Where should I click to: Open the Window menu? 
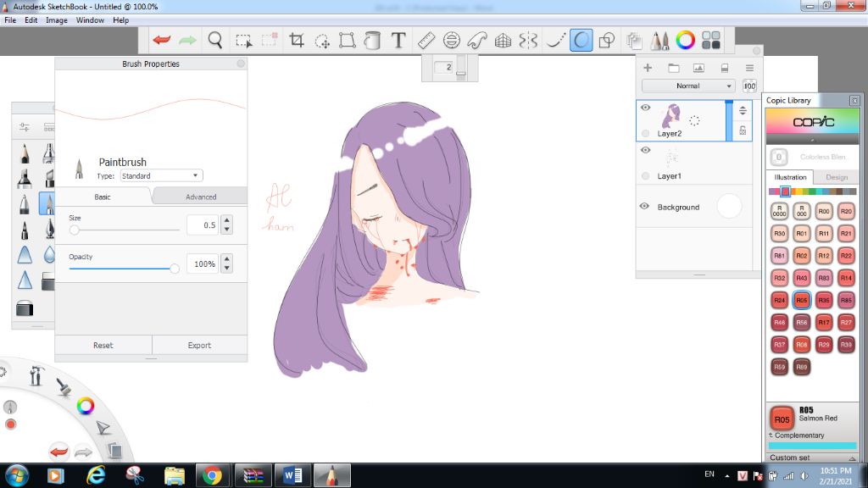click(90, 20)
